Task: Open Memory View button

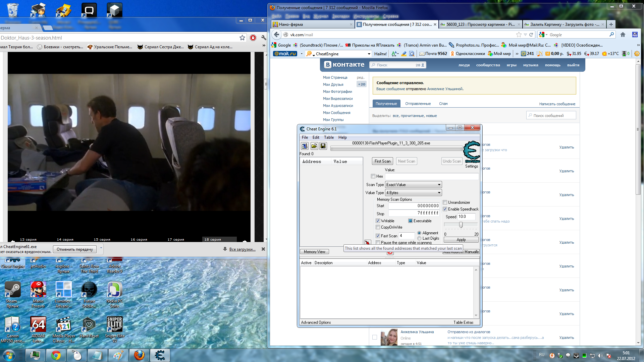Action: tap(314, 252)
